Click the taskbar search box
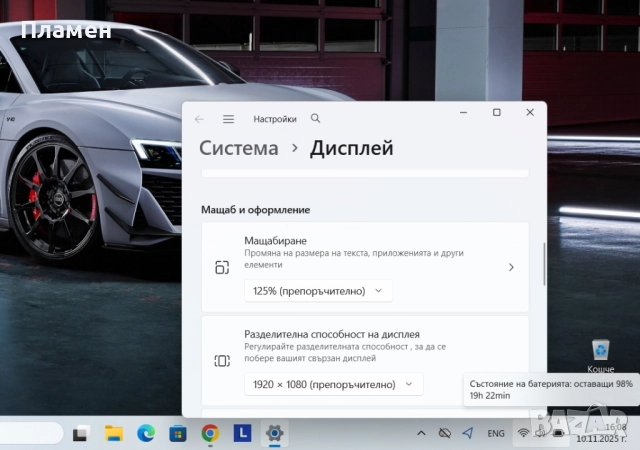 click(31, 433)
